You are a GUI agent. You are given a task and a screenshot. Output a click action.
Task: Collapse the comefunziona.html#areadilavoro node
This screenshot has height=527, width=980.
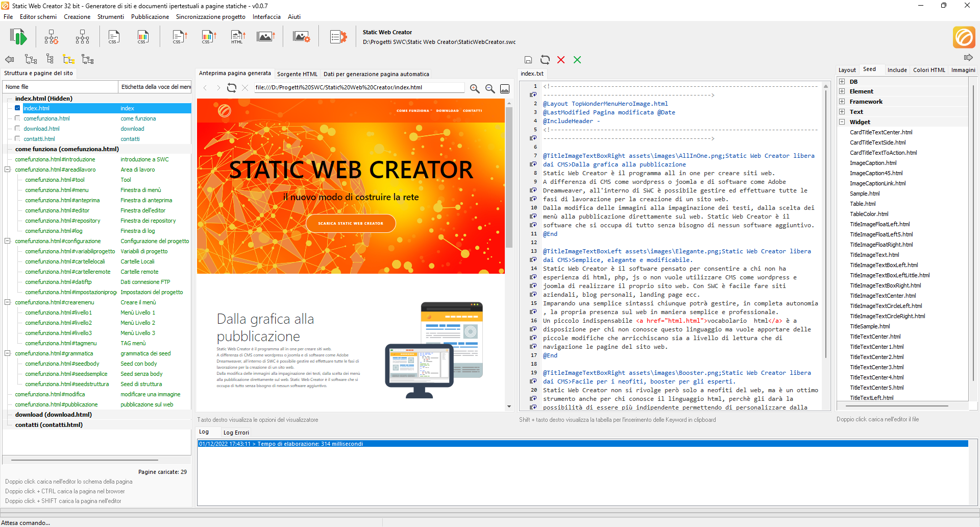tap(8, 169)
